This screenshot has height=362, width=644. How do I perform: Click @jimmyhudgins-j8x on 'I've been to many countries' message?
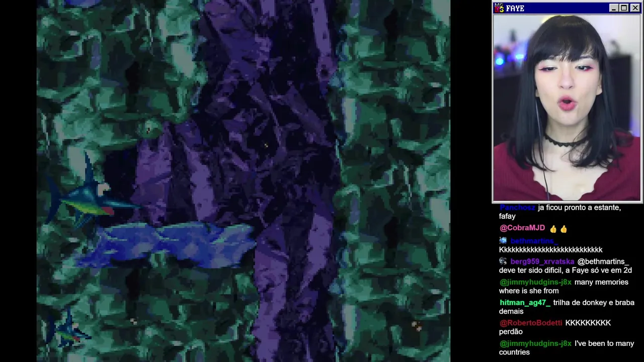[x=535, y=343]
